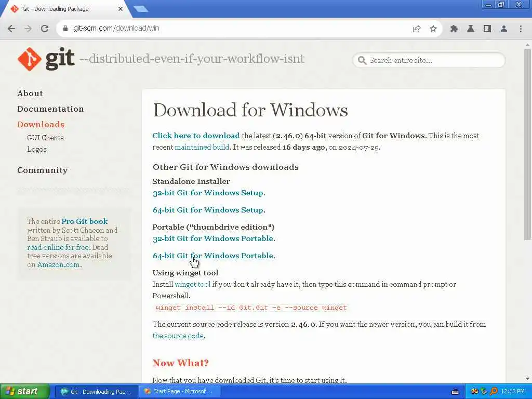Click the butterfly tray icon
532x399 pixels.
474,392
